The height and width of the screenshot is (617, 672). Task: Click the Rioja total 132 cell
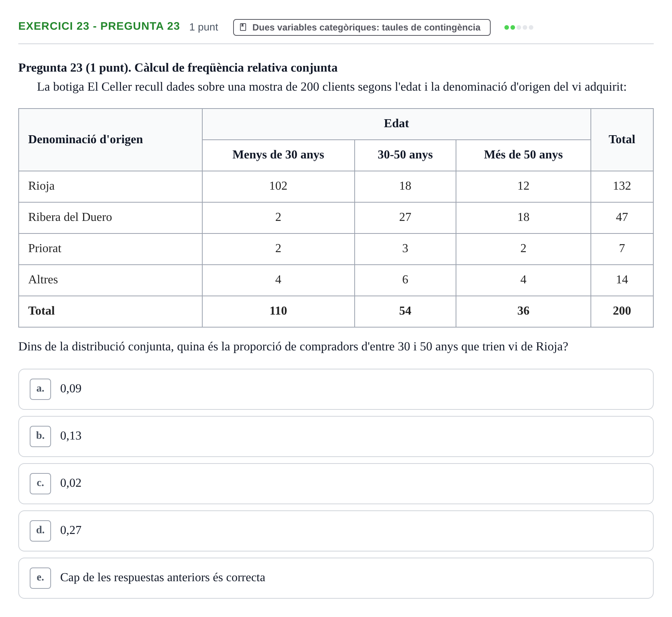click(x=622, y=186)
